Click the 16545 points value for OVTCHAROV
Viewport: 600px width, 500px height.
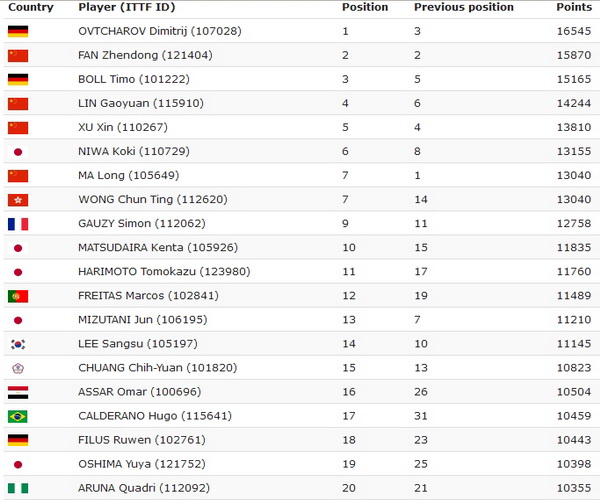[x=574, y=31]
